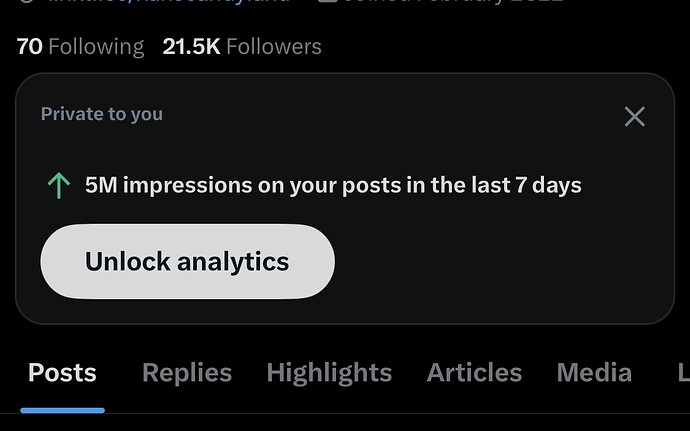
Task: Open the partially visible blue profile website link
Action: coord(169,1)
